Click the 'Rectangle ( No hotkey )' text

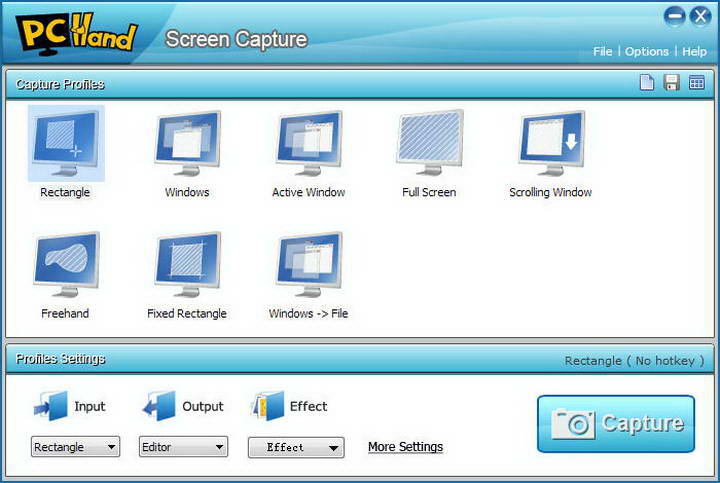coord(634,361)
